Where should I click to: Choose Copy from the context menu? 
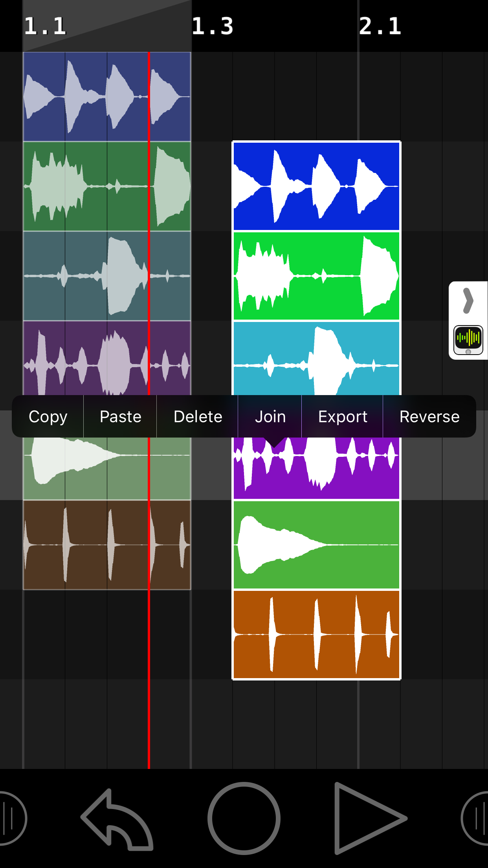[x=48, y=417]
